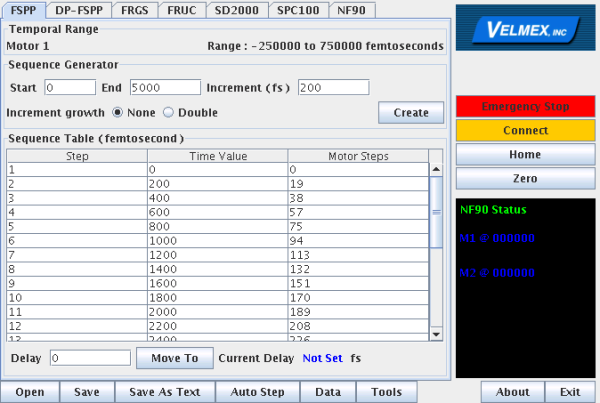This screenshot has height=403, width=600.
Task: Click the Save button
Action: [x=87, y=392]
